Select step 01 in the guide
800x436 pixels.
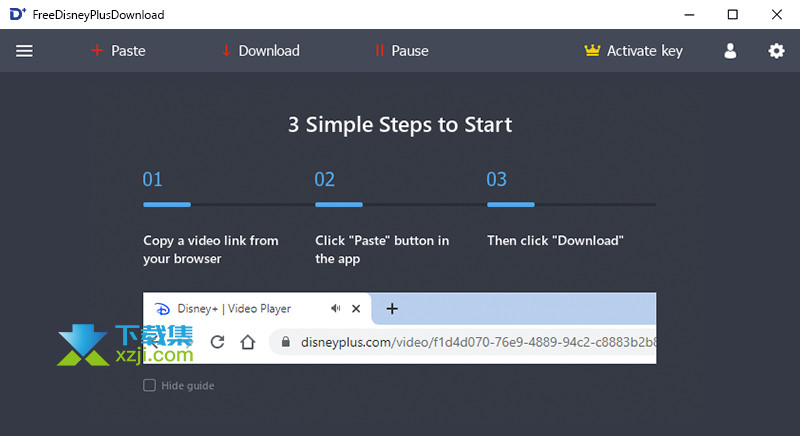[x=153, y=179]
